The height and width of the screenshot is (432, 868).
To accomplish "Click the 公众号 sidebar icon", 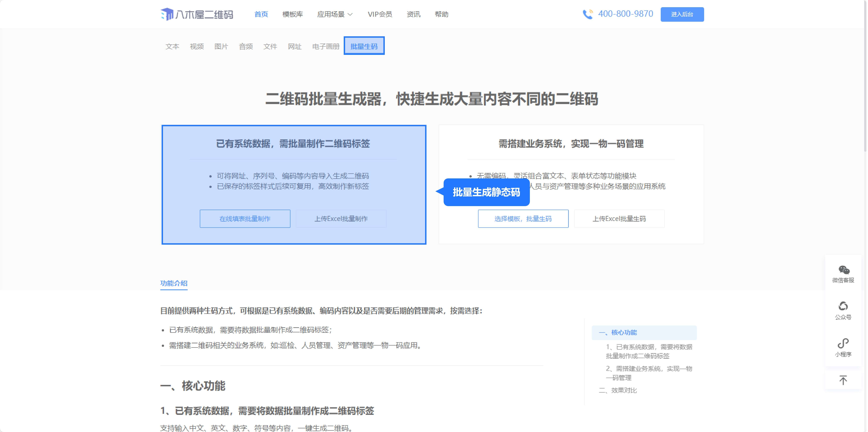I will pos(843,306).
